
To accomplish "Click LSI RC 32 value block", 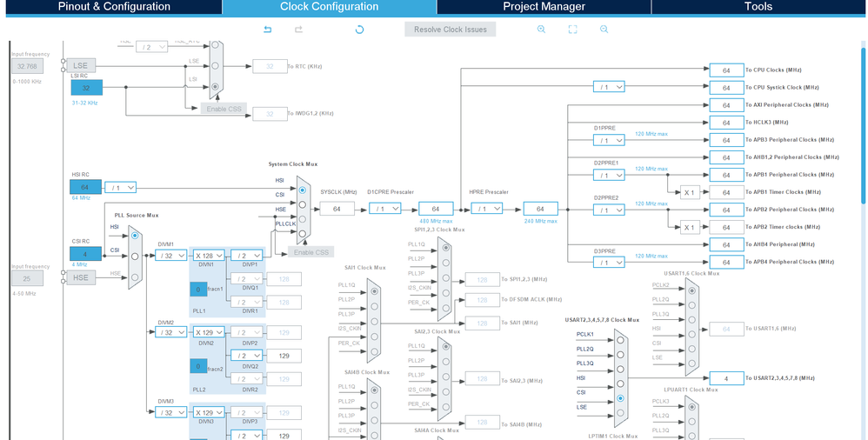I will point(86,88).
